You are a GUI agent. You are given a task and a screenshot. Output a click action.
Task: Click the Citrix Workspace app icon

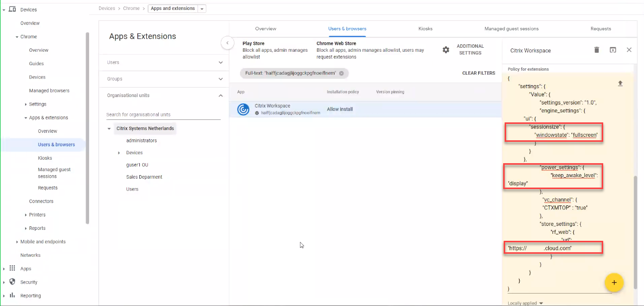click(243, 109)
